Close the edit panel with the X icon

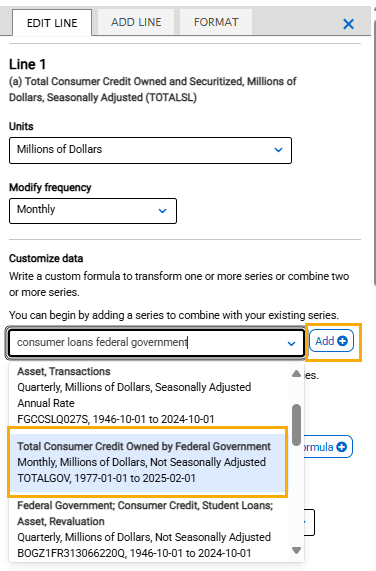click(348, 24)
